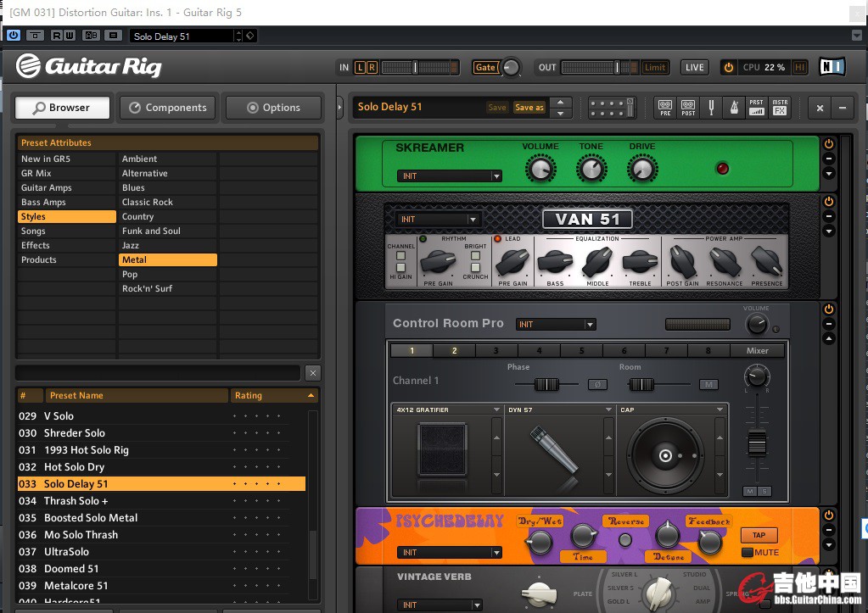Toggle the Van 51 BRIGHT switch
This screenshot has height=613, width=868.
[475, 255]
